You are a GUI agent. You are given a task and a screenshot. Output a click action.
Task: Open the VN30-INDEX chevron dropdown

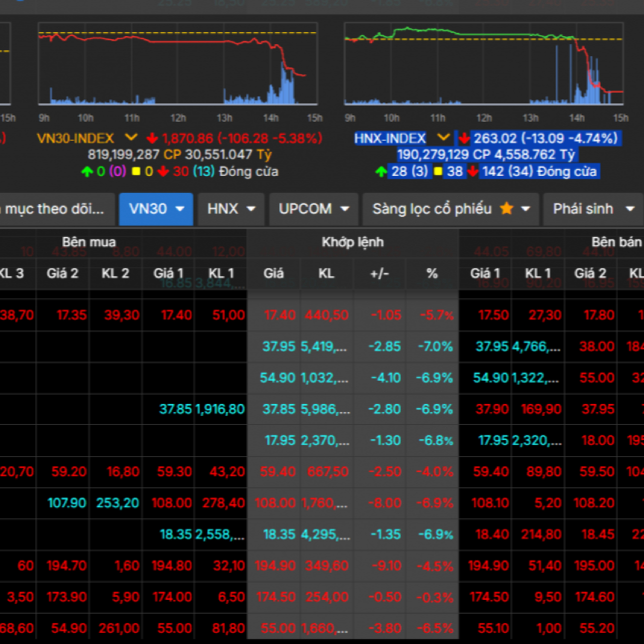[x=131, y=137]
